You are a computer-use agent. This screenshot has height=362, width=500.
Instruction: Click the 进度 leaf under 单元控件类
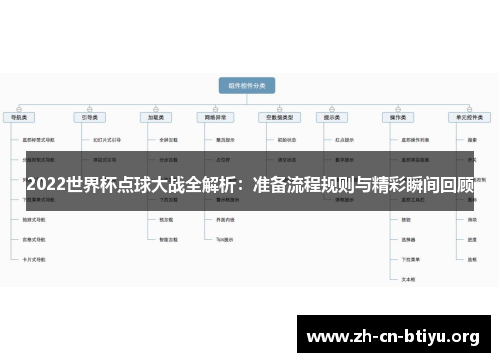(x=472, y=240)
